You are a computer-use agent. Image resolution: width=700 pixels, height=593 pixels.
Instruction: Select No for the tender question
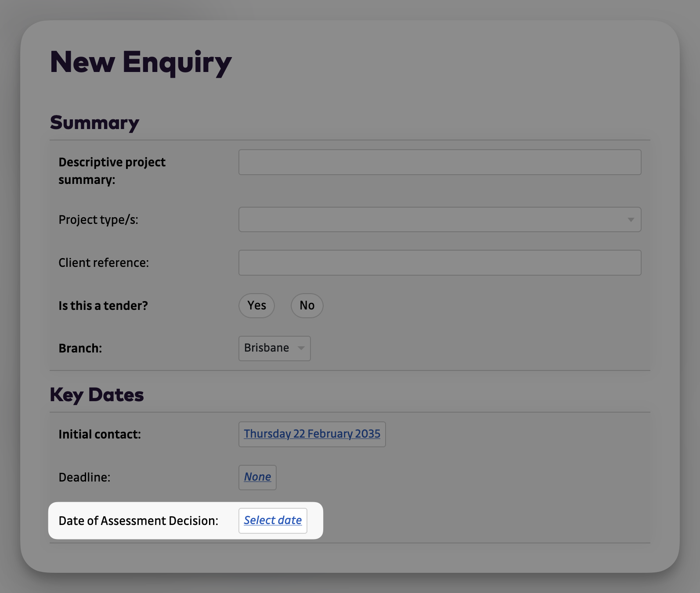(307, 305)
